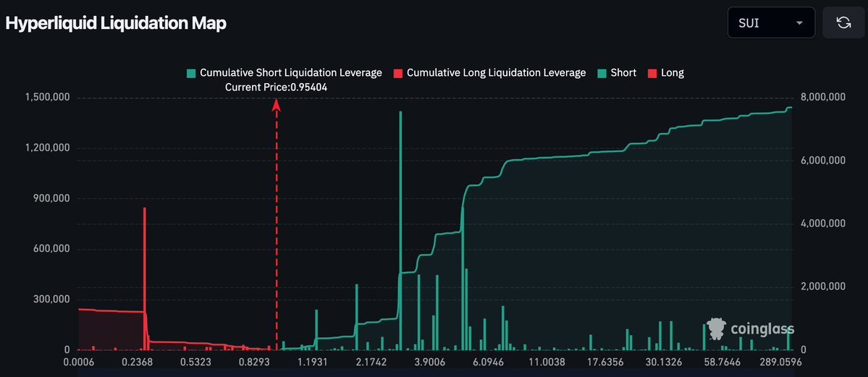Click the 2.1742 price axis label
The width and height of the screenshot is (868, 377).
coord(371,363)
